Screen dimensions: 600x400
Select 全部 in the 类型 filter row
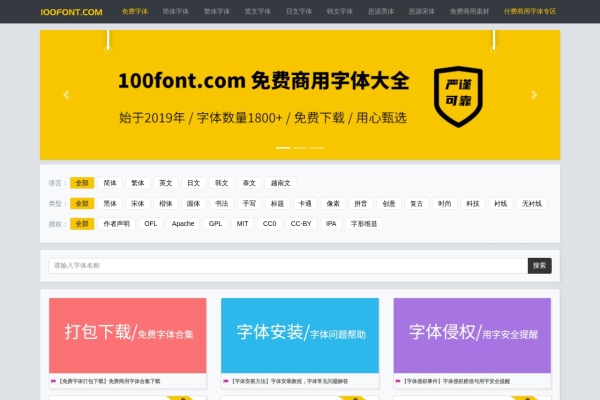click(x=82, y=204)
